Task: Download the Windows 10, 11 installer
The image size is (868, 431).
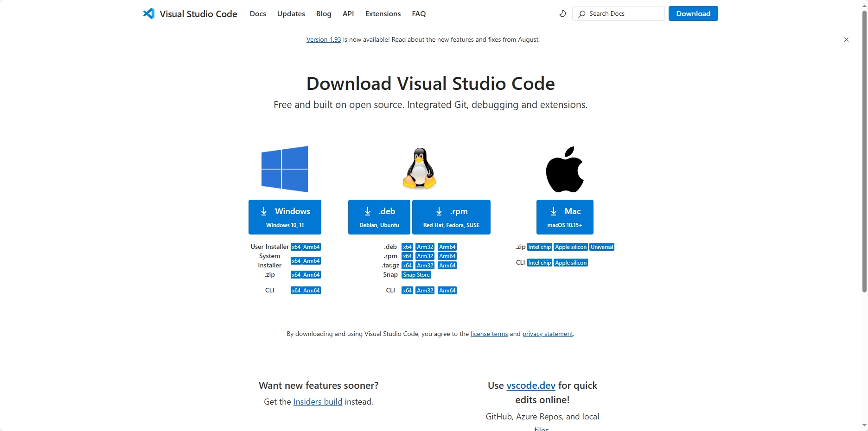Action: pos(285,217)
